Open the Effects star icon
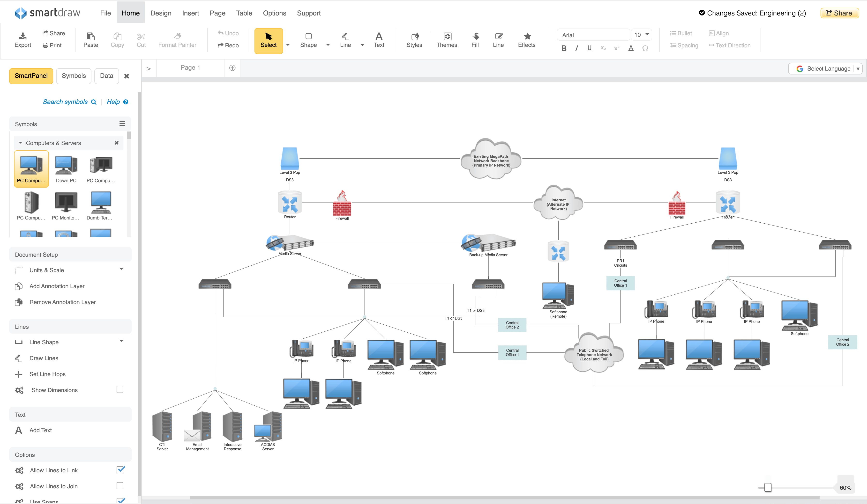 click(x=527, y=36)
